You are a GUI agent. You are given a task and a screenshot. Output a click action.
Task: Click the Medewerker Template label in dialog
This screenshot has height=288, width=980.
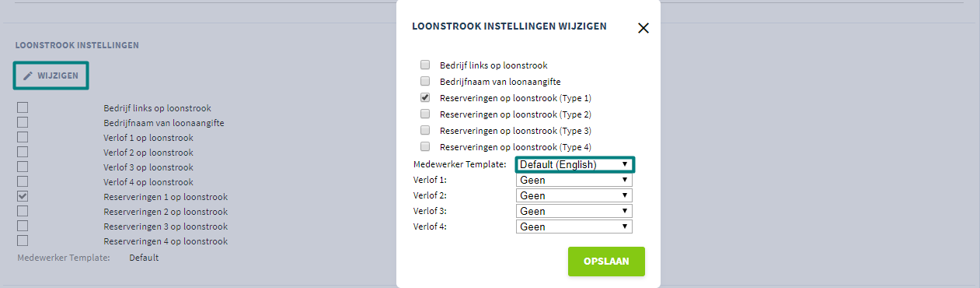pyautogui.click(x=460, y=164)
